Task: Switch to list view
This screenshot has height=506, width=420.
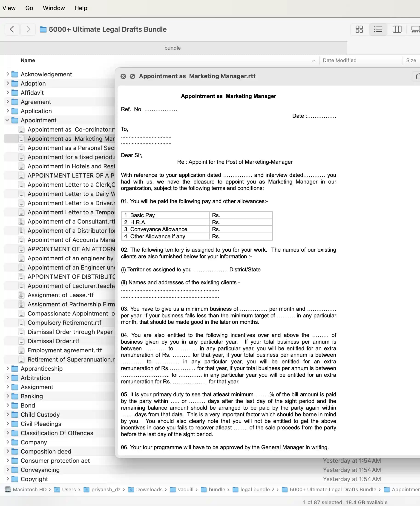Action: tap(378, 29)
